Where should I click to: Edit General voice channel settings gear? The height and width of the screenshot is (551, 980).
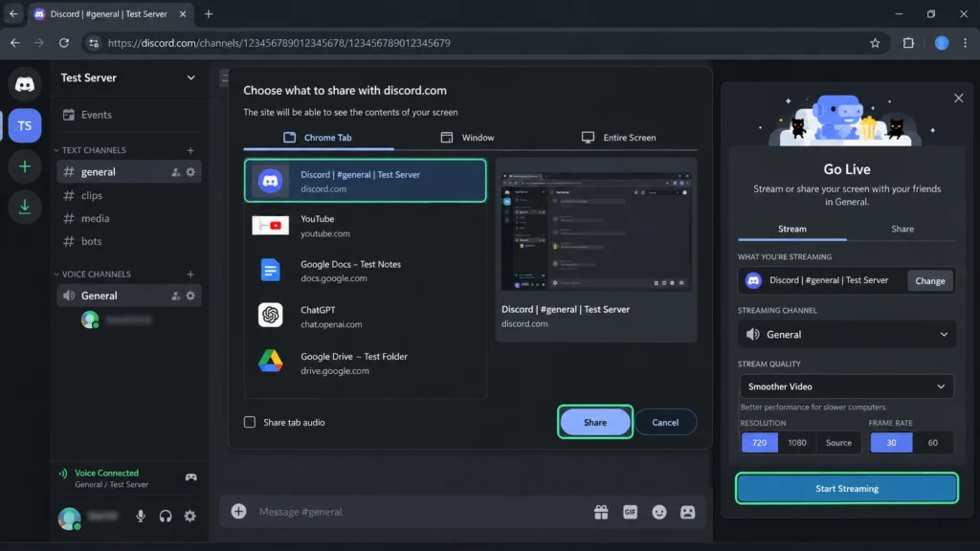190,296
